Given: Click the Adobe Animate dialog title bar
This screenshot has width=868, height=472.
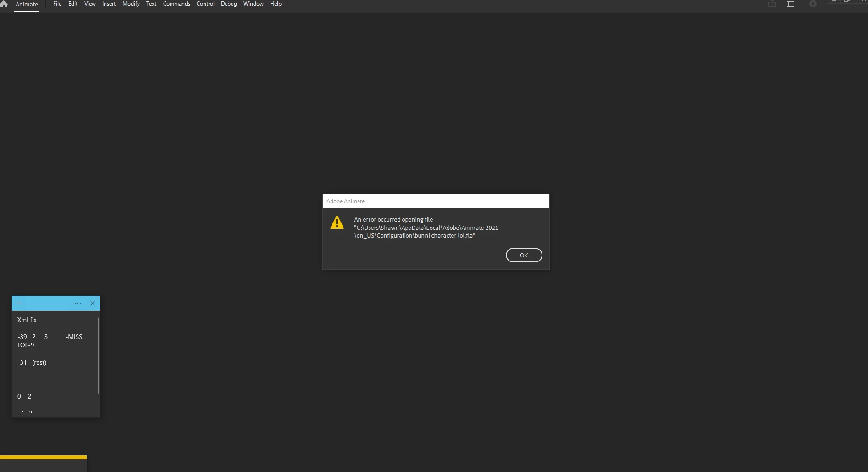Looking at the screenshot, I should point(436,201).
